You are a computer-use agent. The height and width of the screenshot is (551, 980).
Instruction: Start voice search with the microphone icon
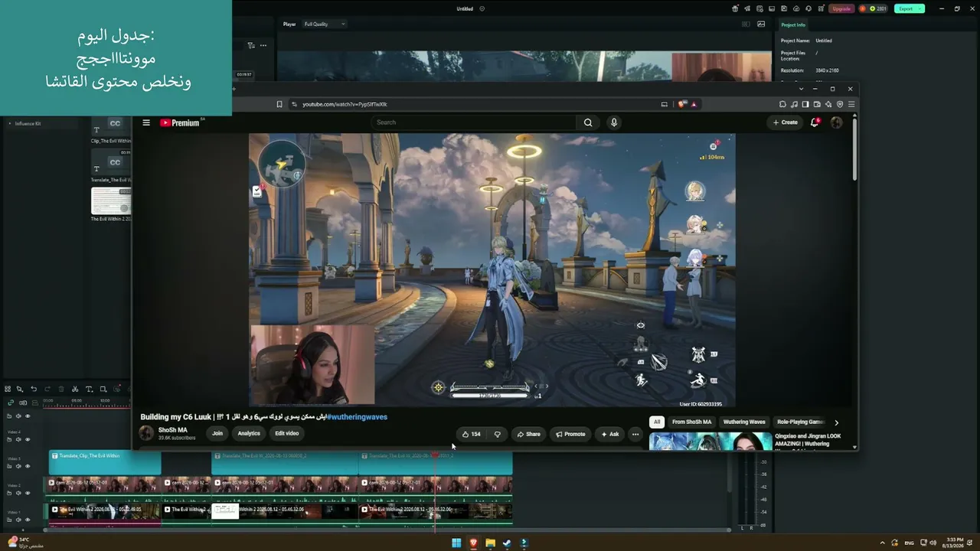click(613, 122)
